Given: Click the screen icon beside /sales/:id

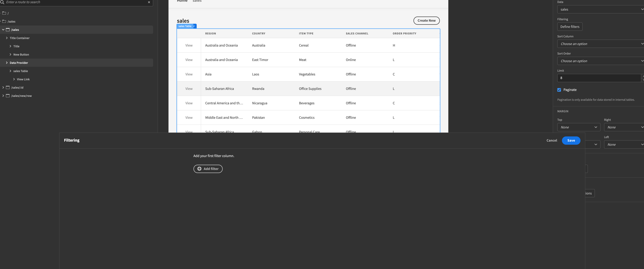Looking at the screenshot, I should coord(8,88).
